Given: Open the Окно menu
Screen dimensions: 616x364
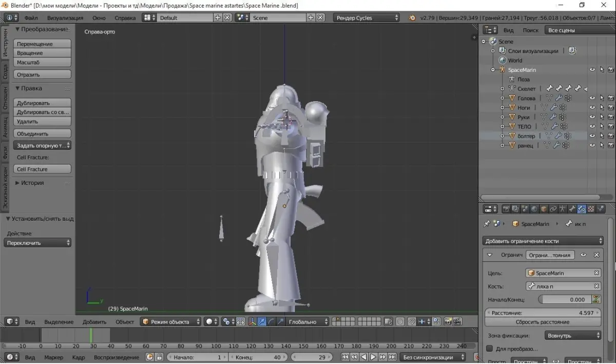Looking at the screenshot, I should point(99,17).
